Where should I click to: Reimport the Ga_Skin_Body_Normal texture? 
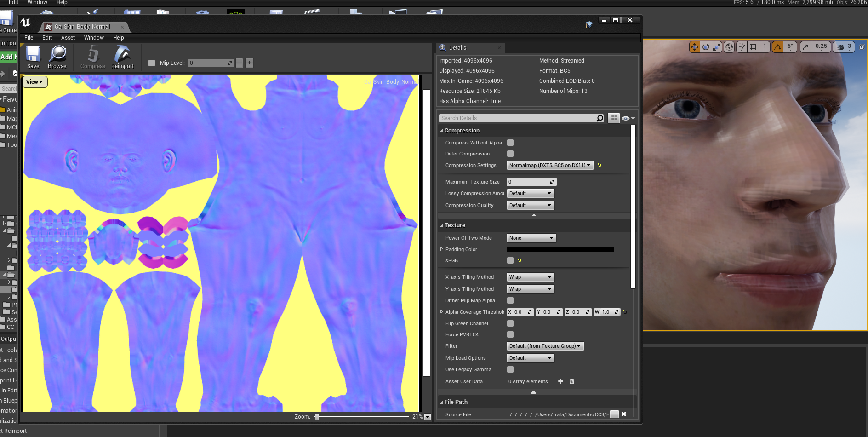[122, 57]
